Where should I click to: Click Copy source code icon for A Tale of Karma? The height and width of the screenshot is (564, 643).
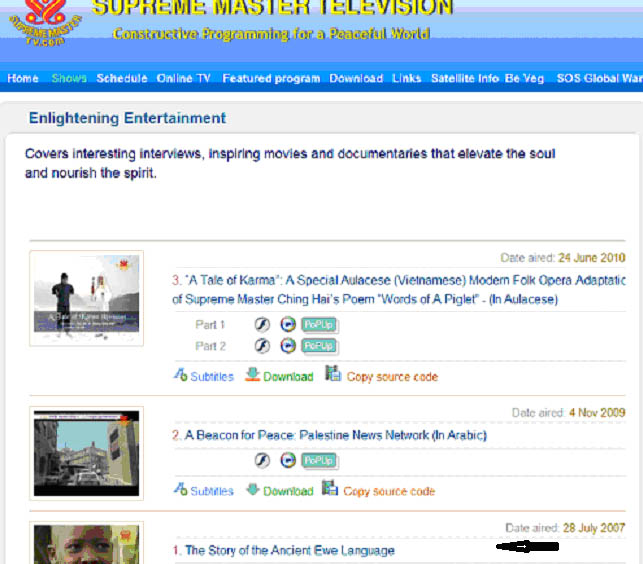point(333,373)
